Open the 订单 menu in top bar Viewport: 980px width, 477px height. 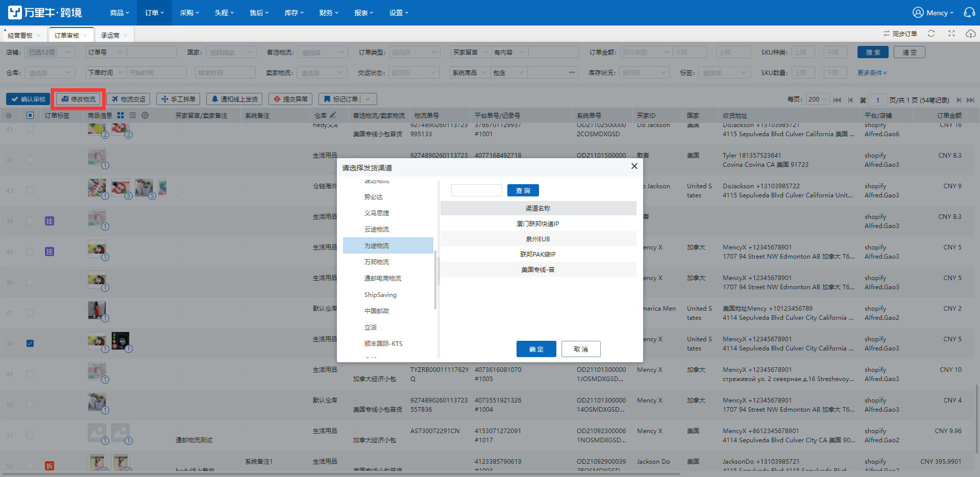154,12
